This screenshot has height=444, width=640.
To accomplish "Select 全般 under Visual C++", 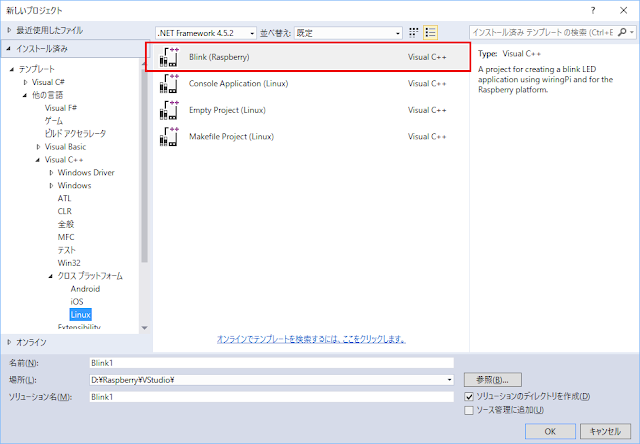I will click(x=66, y=224).
